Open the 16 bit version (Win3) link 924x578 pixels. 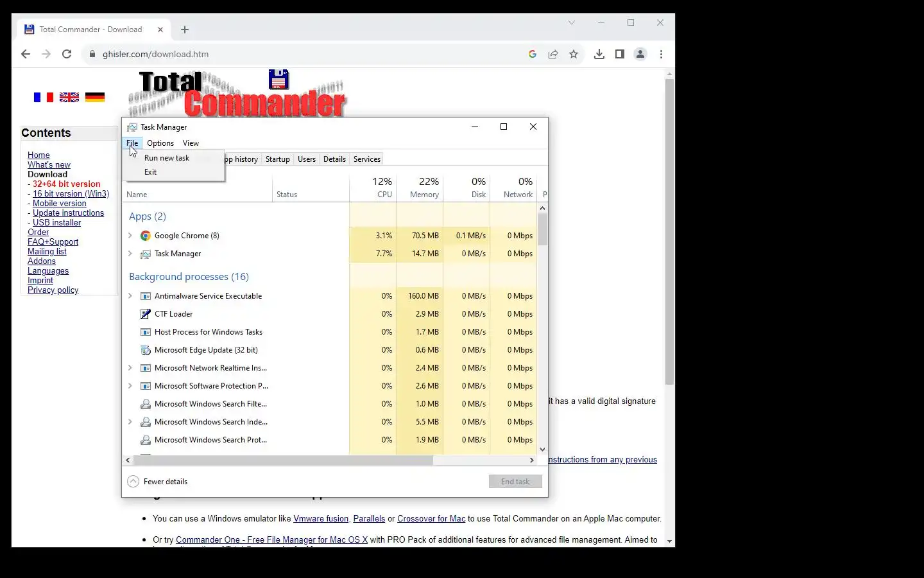click(x=71, y=193)
